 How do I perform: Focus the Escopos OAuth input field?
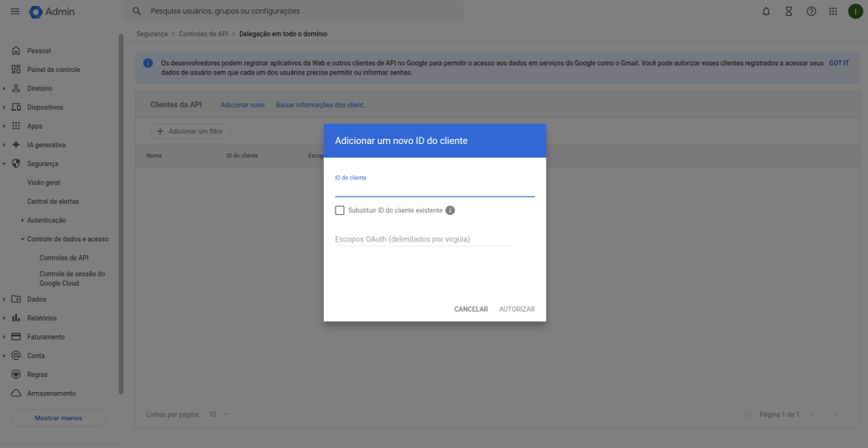(x=423, y=240)
